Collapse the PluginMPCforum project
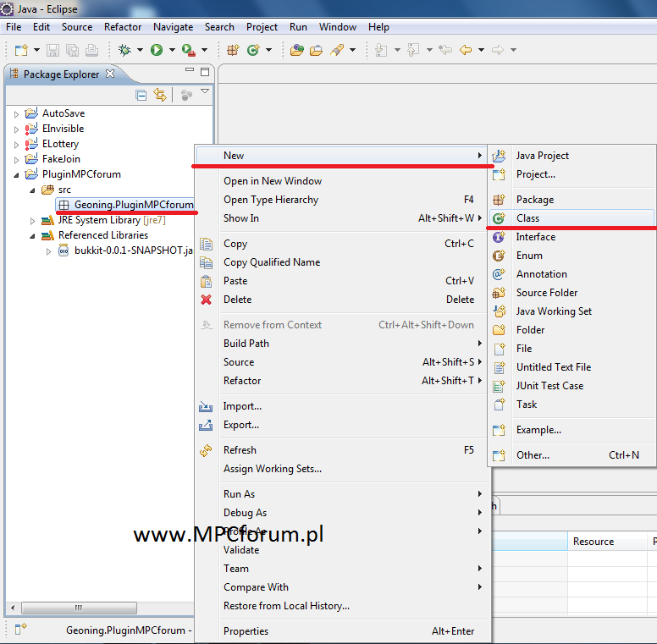 [x=16, y=175]
